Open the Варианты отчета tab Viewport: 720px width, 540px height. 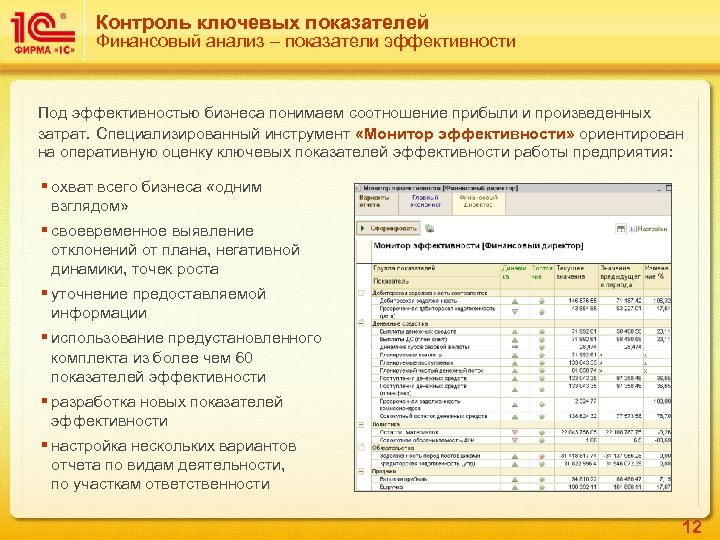pyautogui.click(x=376, y=202)
